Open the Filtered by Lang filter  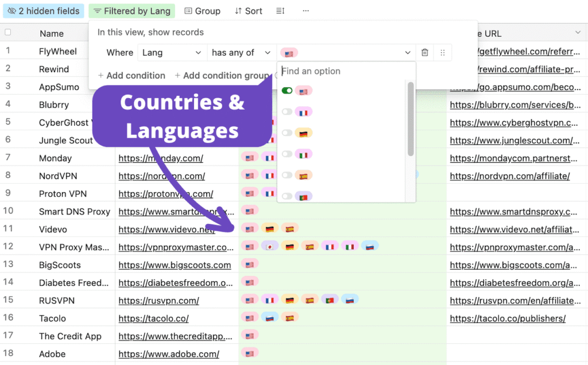pos(132,11)
